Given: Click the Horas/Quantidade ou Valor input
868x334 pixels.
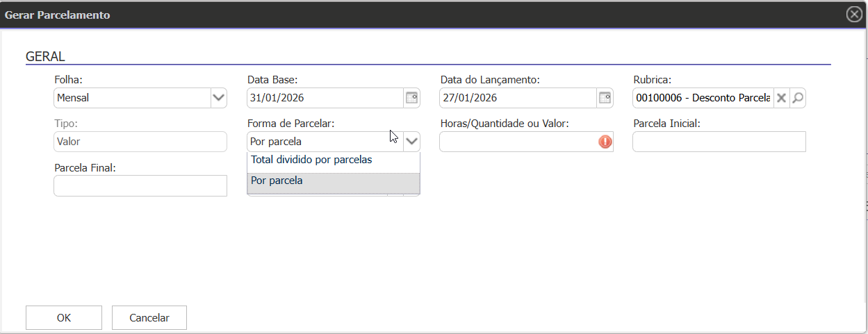Looking at the screenshot, I should point(518,142).
